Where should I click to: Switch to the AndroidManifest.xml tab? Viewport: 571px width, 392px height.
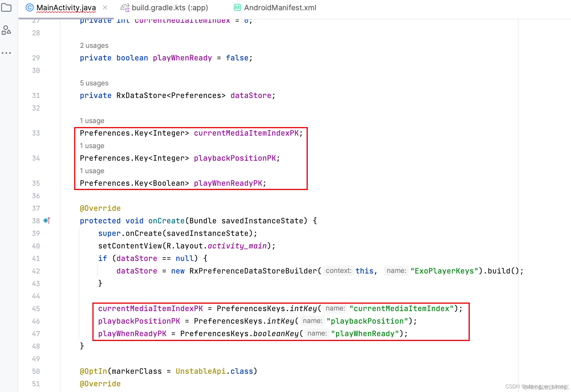pos(280,8)
